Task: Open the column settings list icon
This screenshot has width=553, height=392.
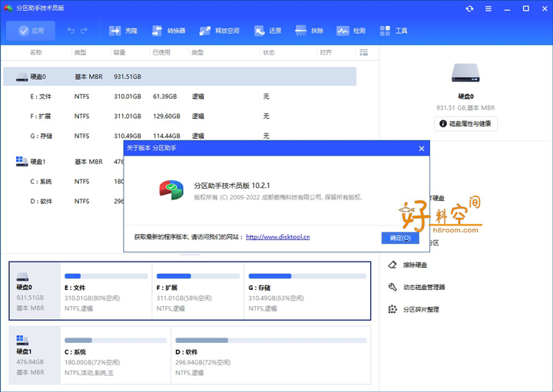Action: click(363, 52)
